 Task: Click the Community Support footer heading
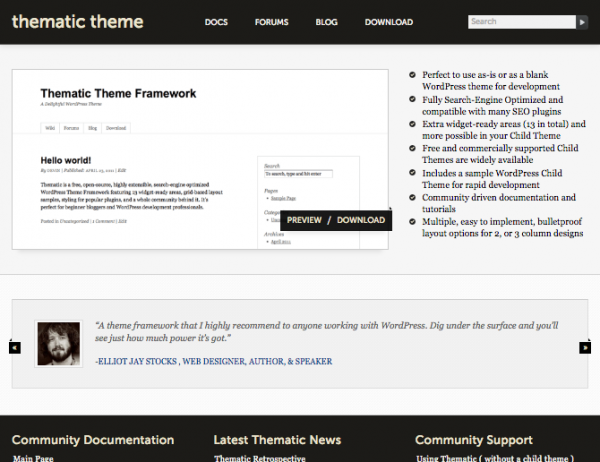pos(474,440)
